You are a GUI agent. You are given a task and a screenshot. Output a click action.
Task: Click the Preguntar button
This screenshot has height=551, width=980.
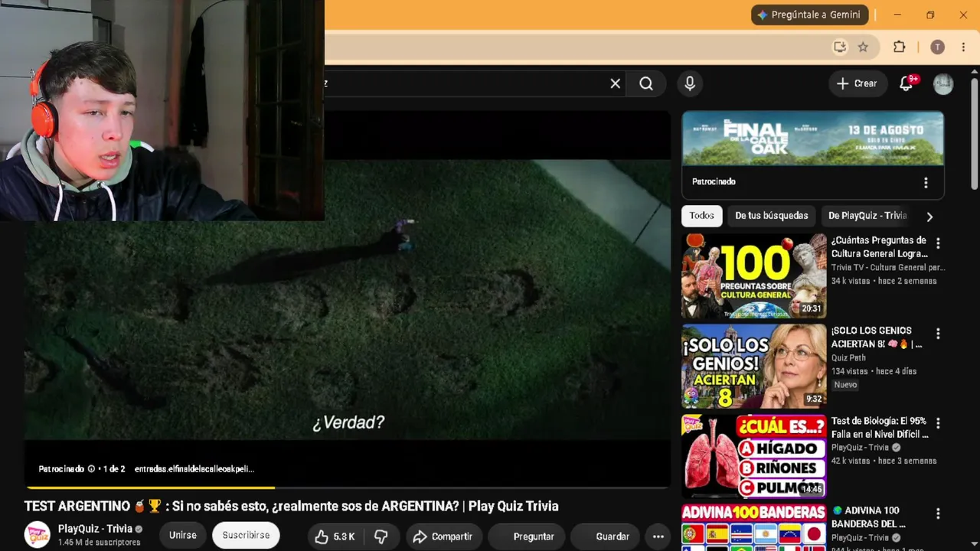(x=528, y=536)
